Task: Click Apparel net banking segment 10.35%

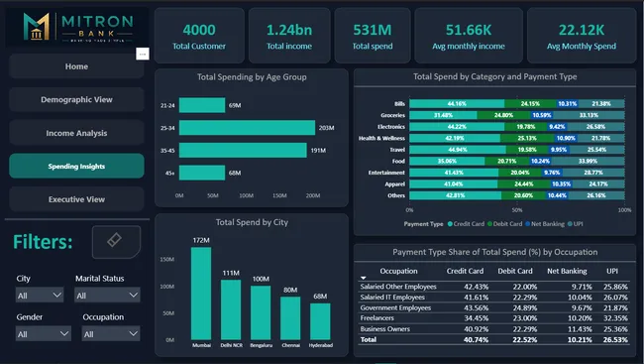Action: coord(561,184)
